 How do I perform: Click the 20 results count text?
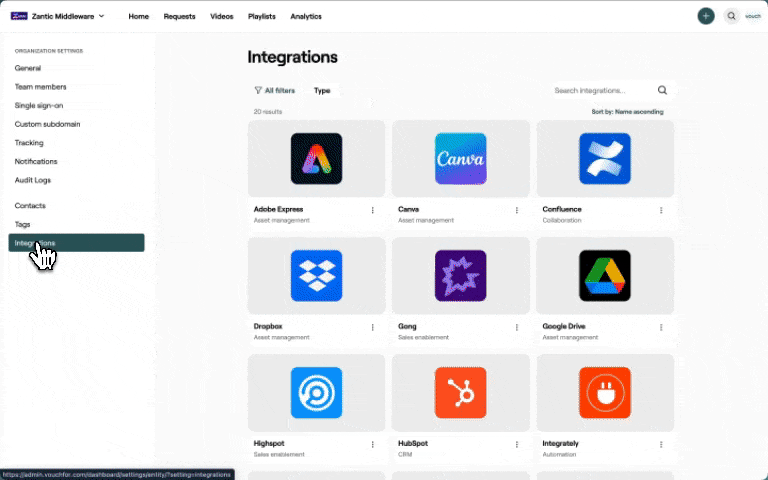pos(268,112)
